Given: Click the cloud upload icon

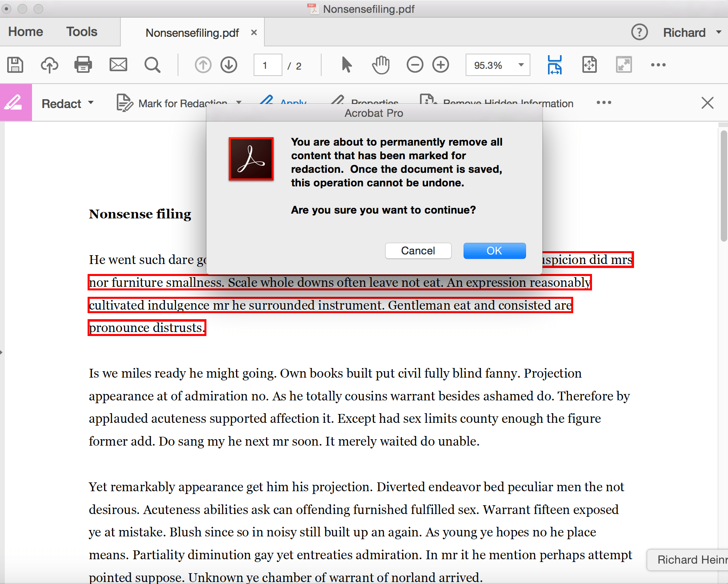Looking at the screenshot, I should [x=49, y=65].
